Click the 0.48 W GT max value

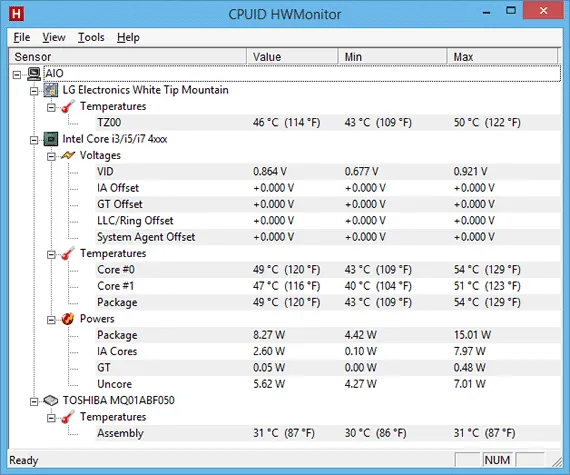pos(469,368)
